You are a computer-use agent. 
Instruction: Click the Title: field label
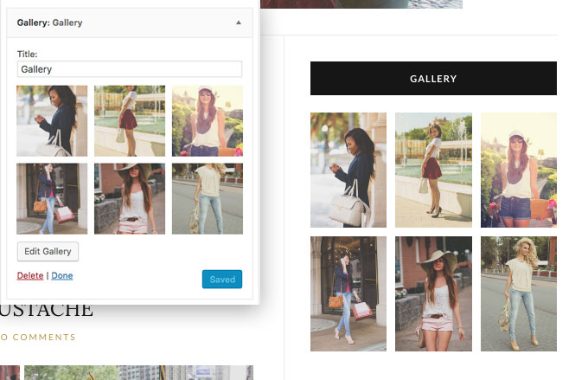point(28,54)
